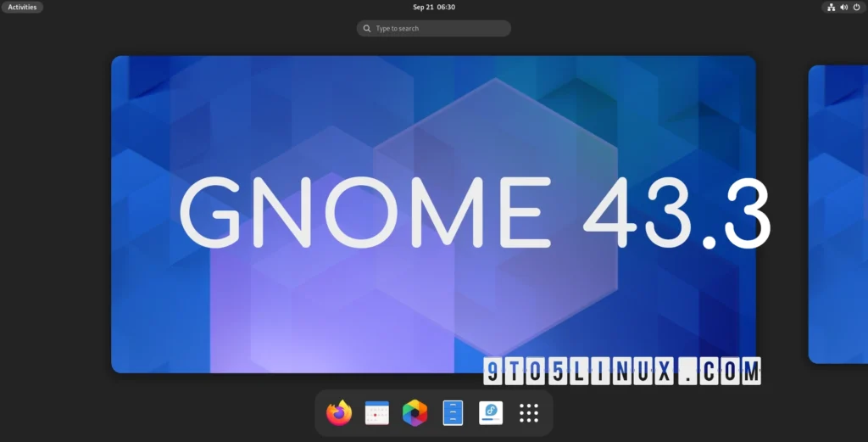Screen dimensions: 868x442
Task: Open the power menu icon
Action: pos(856,7)
